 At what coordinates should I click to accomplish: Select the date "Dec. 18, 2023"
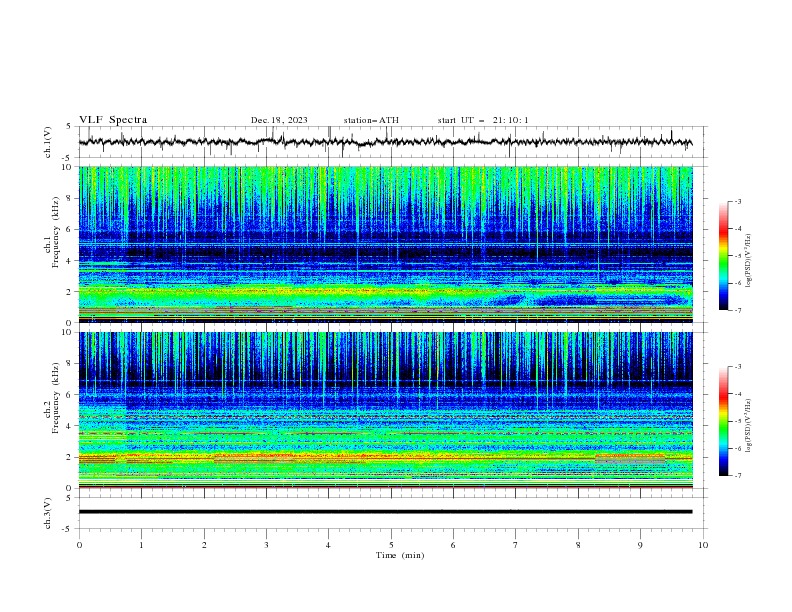[x=279, y=120]
